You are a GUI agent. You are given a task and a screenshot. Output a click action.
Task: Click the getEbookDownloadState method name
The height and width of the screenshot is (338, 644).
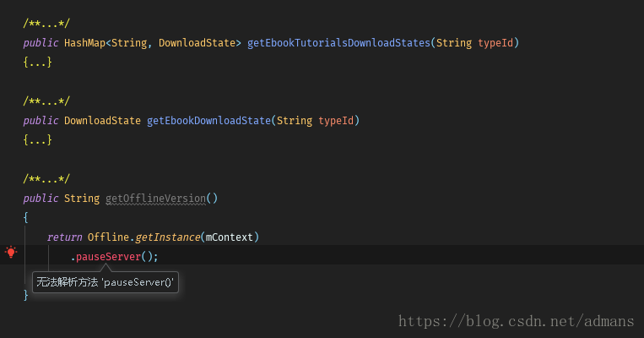coord(208,121)
